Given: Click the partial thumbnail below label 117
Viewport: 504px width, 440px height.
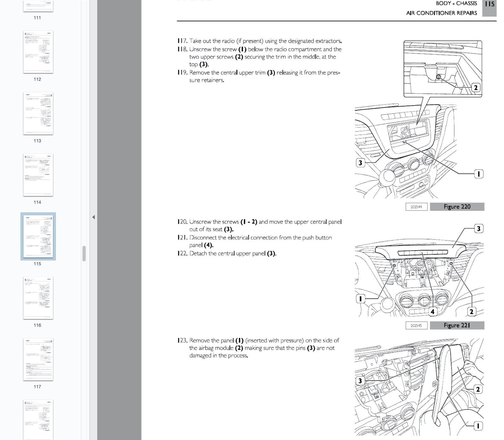Looking at the screenshot, I should (x=38, y=419).
